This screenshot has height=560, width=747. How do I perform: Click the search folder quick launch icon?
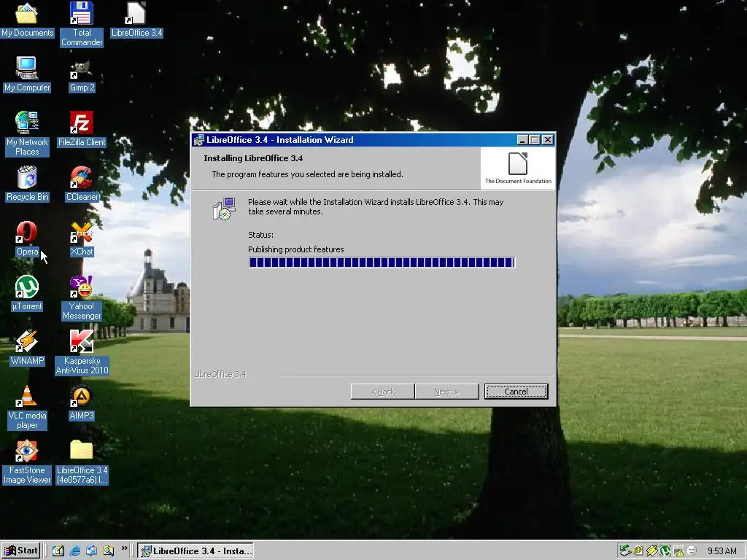tap(108, 551)
